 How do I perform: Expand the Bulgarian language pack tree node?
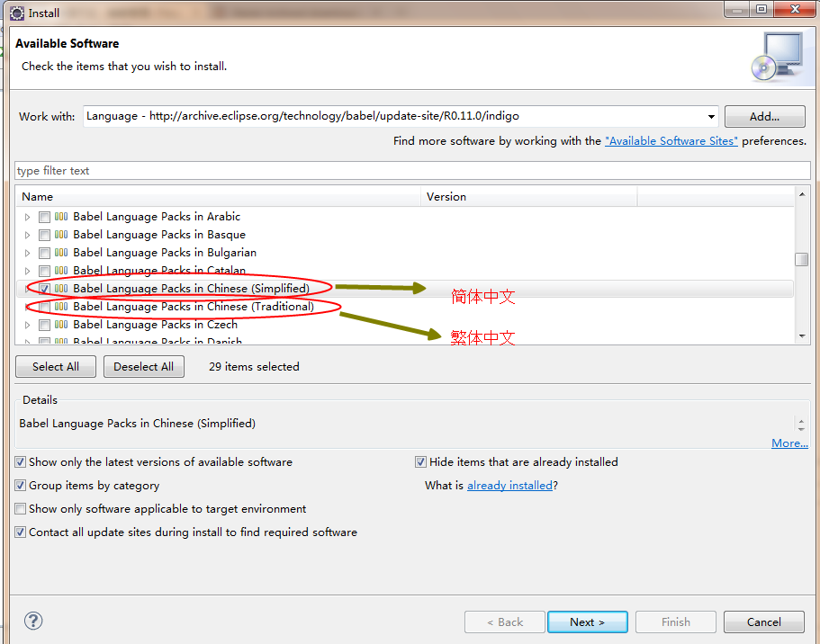tap(28, 253)
